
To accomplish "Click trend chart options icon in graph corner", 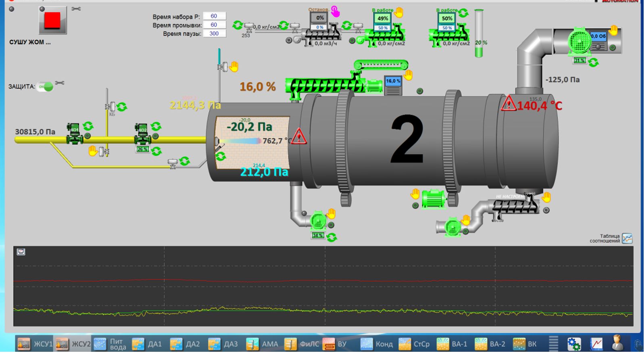I will [21, 252].
